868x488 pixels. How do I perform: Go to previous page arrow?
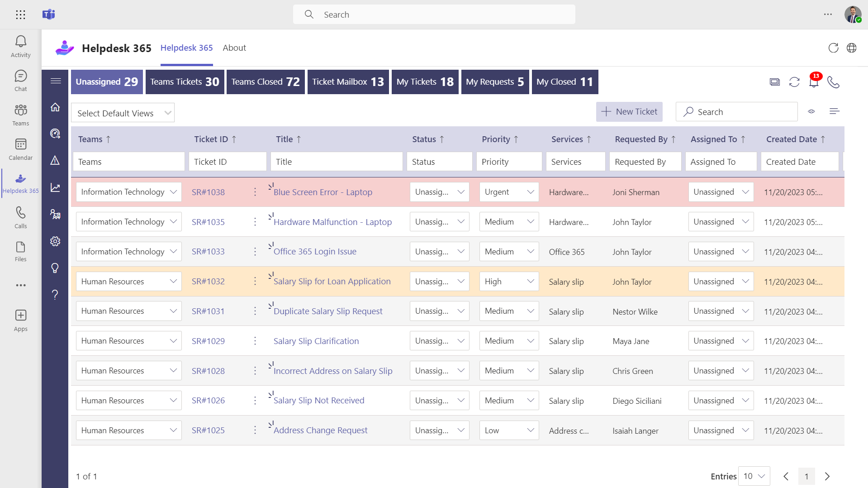point(786,476)
